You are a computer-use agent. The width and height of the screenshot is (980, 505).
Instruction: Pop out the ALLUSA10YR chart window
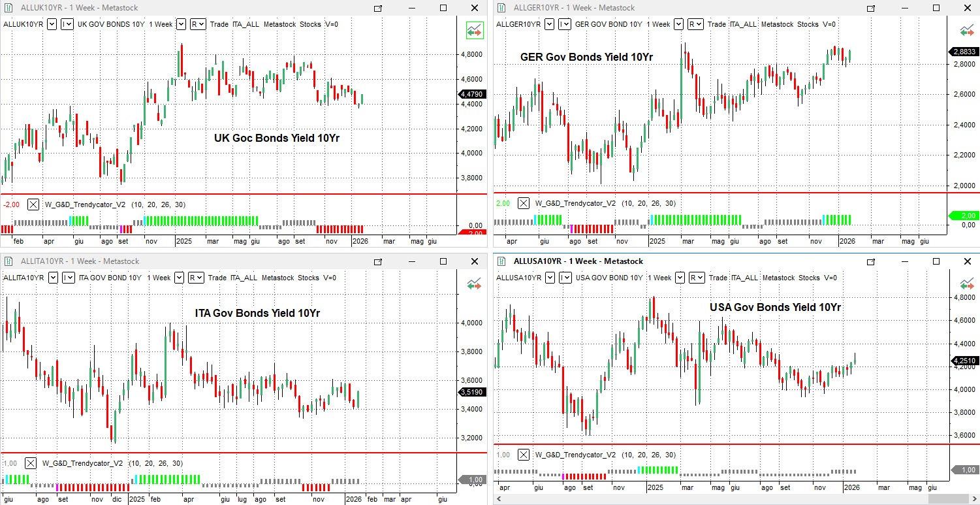click(871, 262)
